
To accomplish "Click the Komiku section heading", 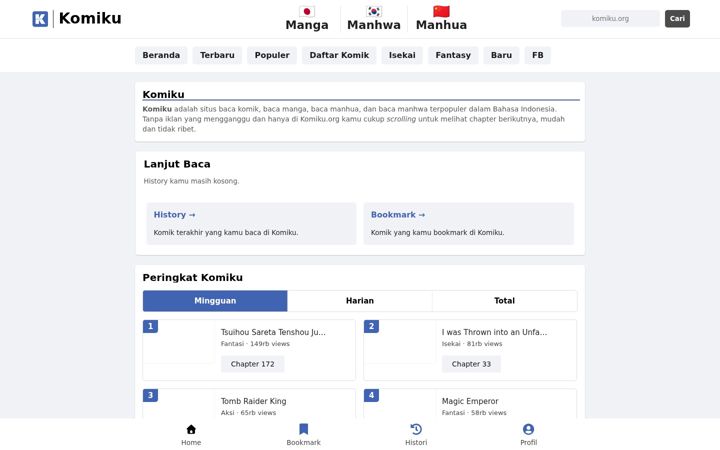I will point(163,94).
